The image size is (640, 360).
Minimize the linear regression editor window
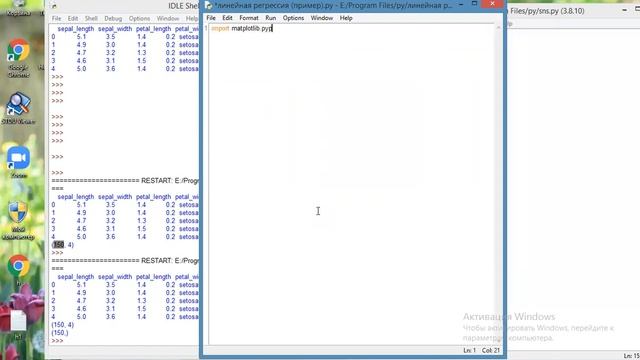pyautogui.click(x=461, y=4)
